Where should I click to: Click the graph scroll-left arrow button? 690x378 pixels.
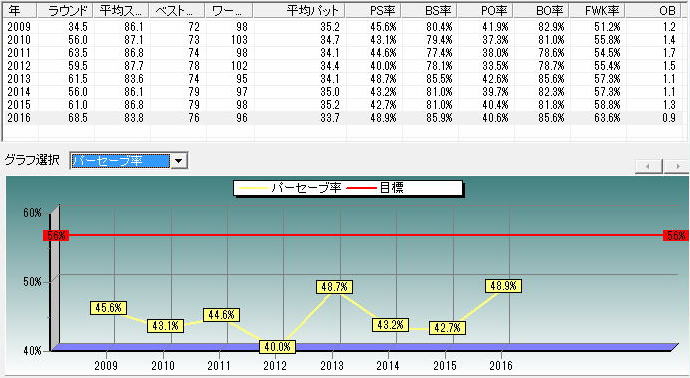click(648, 166)
